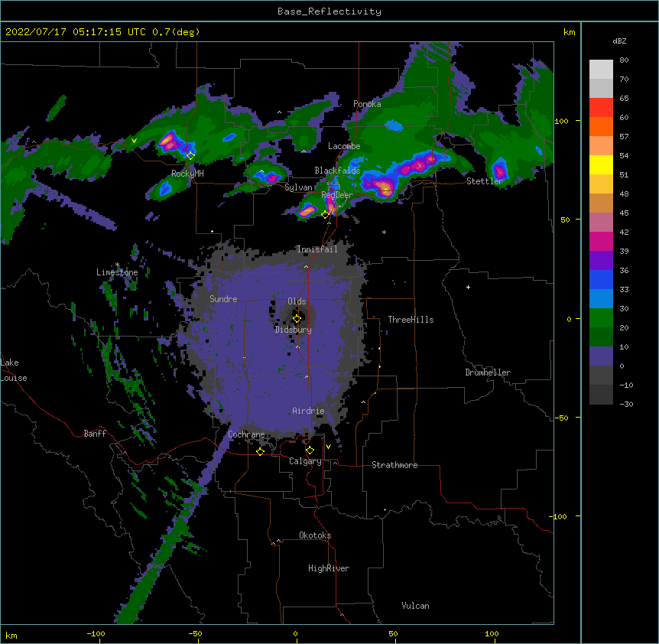Click the -50 tick on vertical axis
The height and width of the screenshot is (644, 659).
[561, 418]
